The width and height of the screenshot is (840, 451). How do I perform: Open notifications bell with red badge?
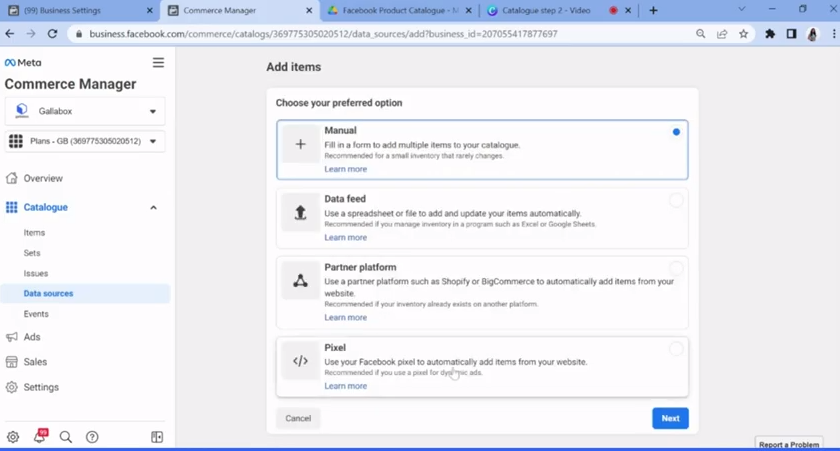(x=40, y=436)
